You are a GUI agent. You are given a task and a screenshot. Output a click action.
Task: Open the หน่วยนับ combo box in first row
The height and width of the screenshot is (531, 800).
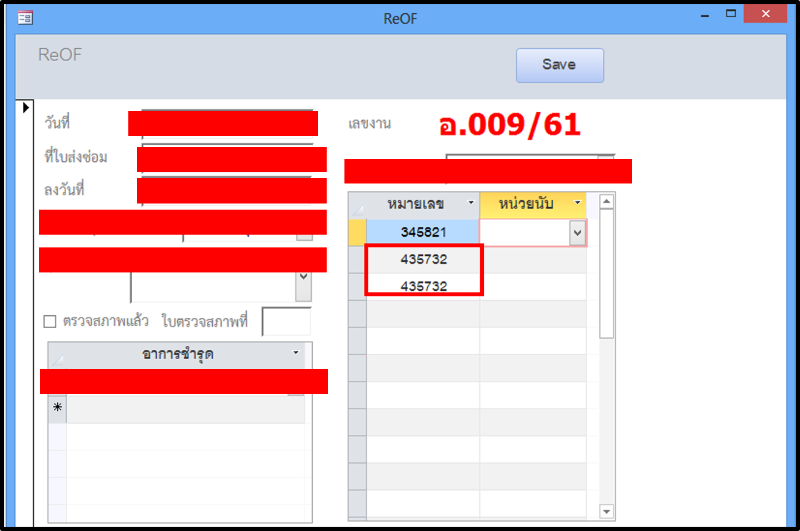[576, 232]
